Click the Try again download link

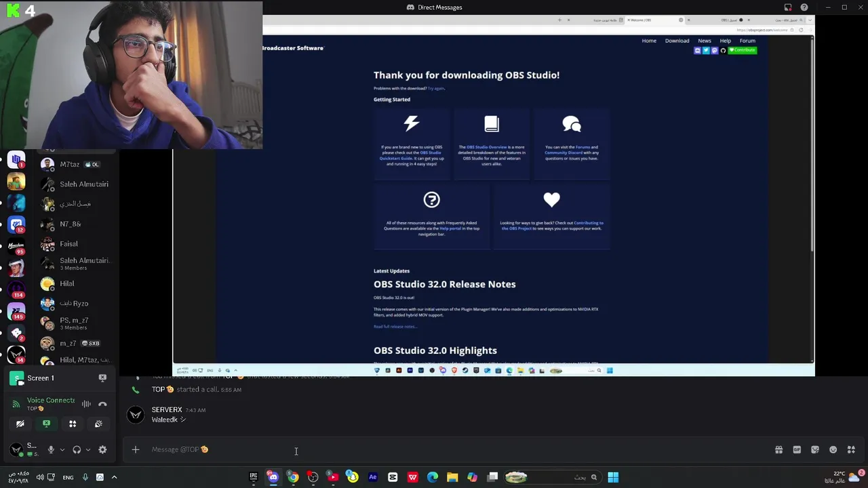point(435,88)
